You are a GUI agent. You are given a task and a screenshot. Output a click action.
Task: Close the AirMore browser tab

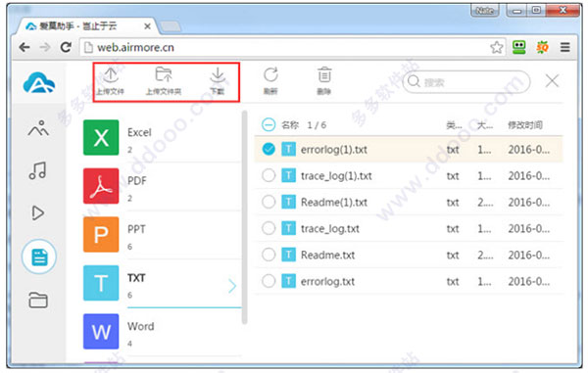(147, 26)
